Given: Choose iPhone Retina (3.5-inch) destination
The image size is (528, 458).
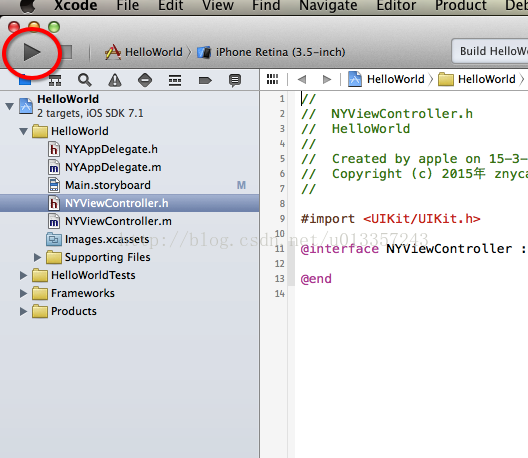Looking at the screenshot, I should point(271,52).
